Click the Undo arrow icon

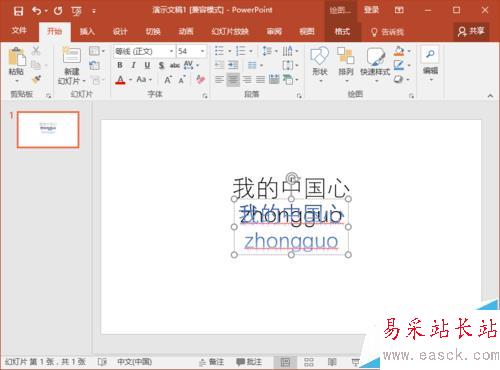[x=37, y=11]
